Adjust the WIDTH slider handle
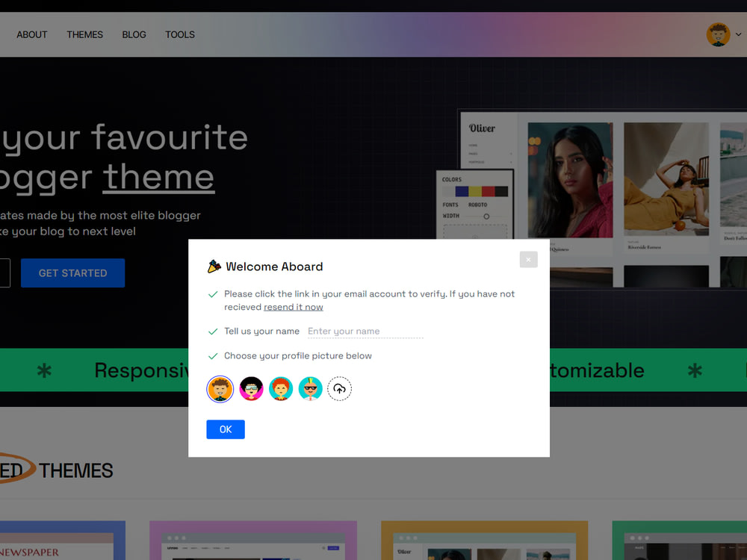The width and height of the screenshot is (747, 560). click(x=486, y=217)
